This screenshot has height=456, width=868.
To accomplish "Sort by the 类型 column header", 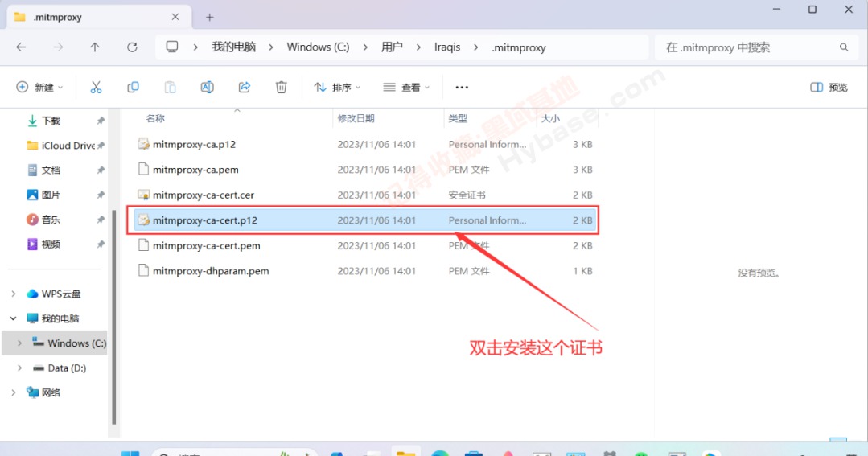I will pos(458,118).
